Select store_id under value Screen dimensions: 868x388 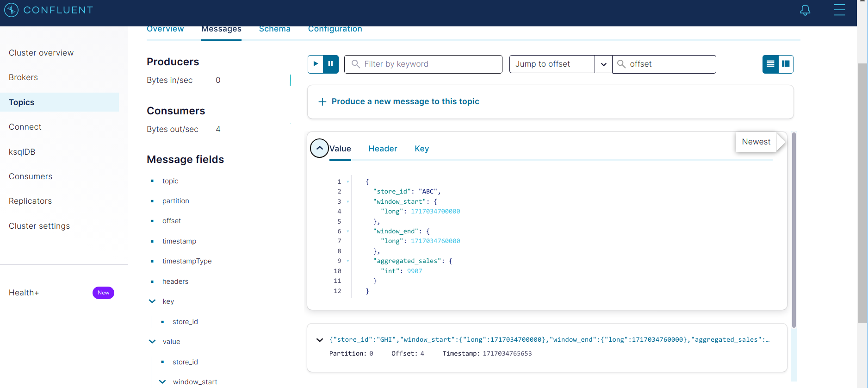pos(185,362)
